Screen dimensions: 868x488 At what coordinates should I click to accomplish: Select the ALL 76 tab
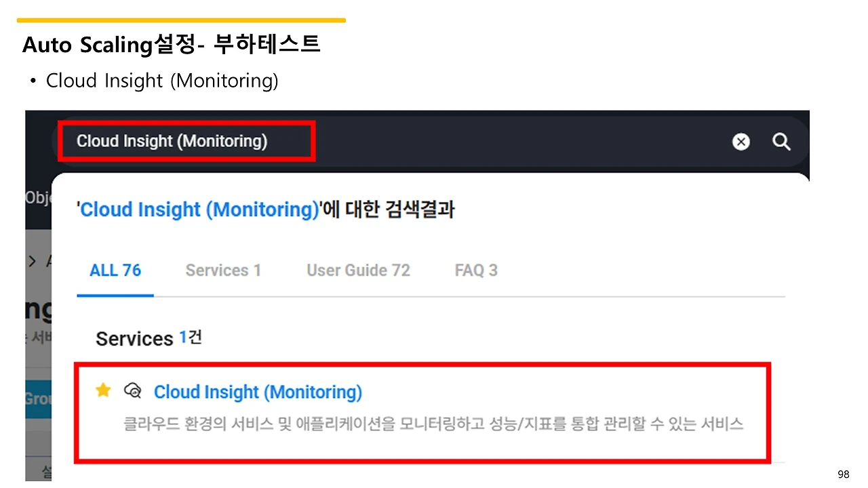(115, 270)
